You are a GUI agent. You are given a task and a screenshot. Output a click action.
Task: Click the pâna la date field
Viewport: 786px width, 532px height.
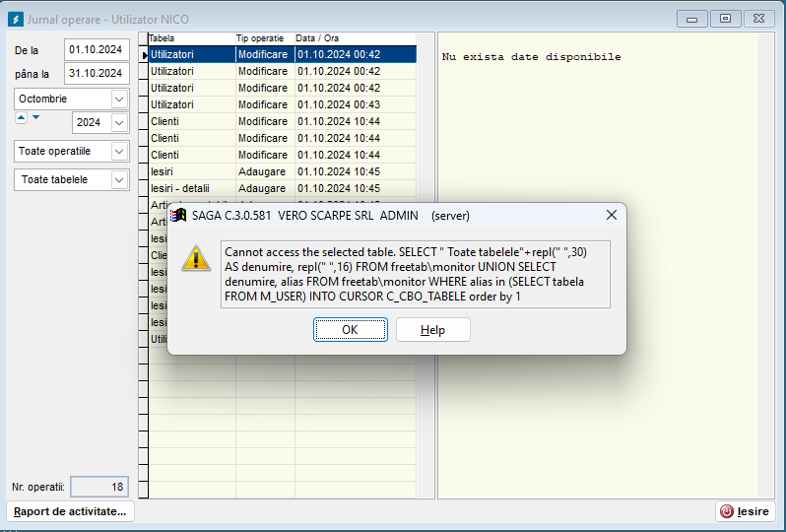click(97, 73)
